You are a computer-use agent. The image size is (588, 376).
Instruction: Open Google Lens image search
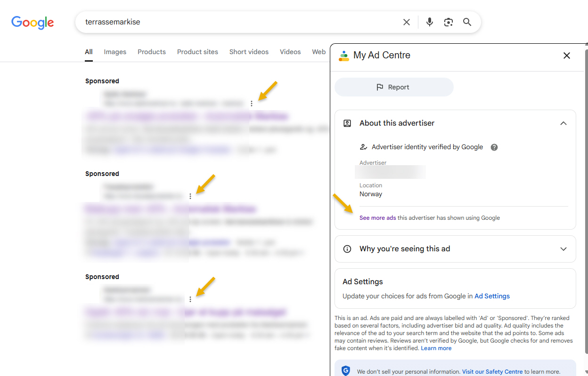pos(448,22)
